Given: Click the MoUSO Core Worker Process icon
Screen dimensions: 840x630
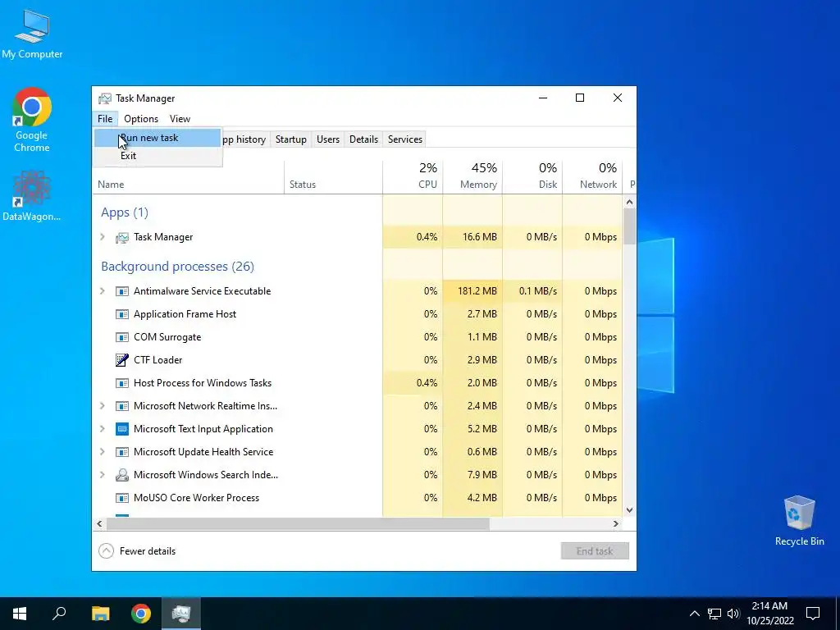Looking at the screenshot, I should [x=122, y=498].
